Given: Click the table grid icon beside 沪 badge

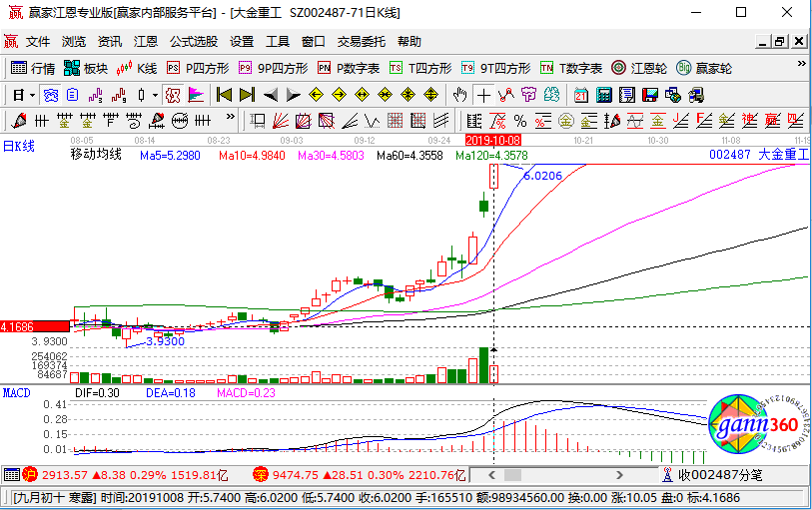Looking at the screenshot, I should tap(11, 474).
